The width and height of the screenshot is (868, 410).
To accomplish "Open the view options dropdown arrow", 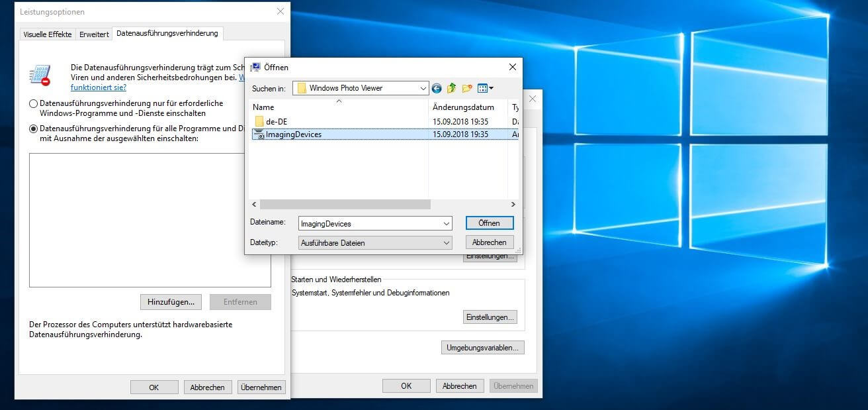I will pos(492,88).
